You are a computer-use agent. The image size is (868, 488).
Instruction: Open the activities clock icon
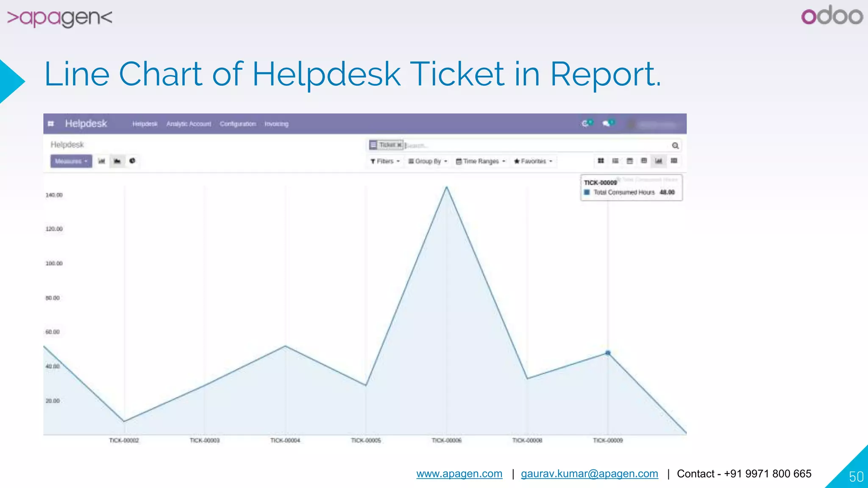coord(587,123)
